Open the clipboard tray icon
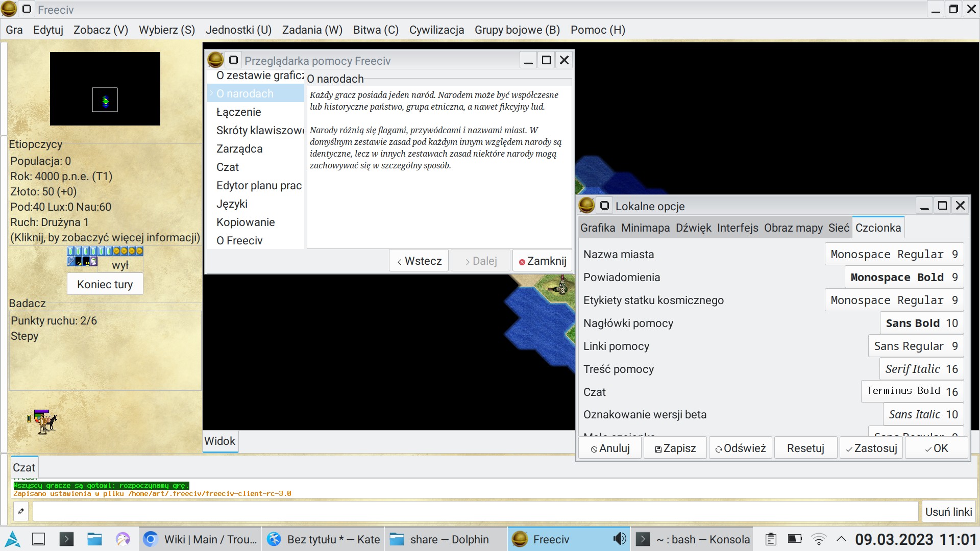This screenshot has height=551, width=980. [x=771, y=539]
